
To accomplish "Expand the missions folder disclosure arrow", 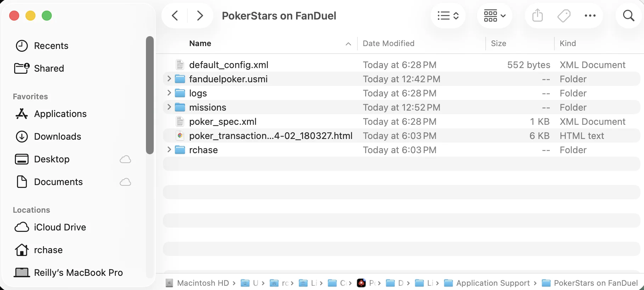I will 169,107.
